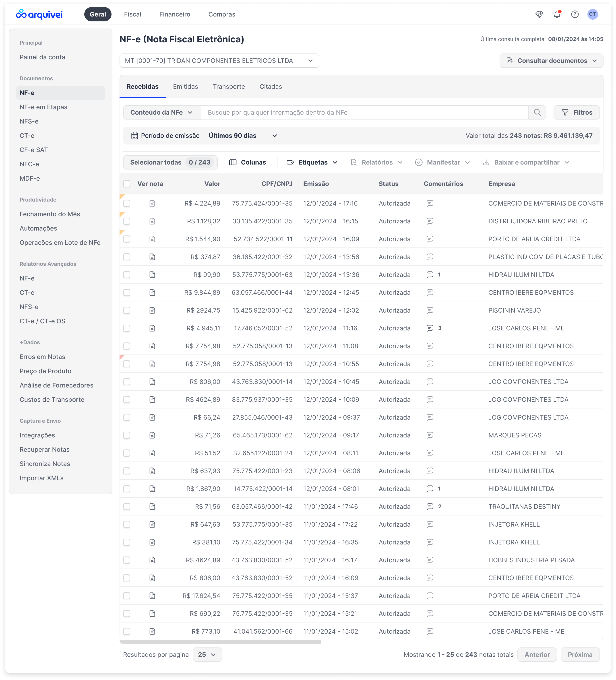Screen dimensions: 616x680
Task: Open the notifications bell
Action: [x=557, y=14]
